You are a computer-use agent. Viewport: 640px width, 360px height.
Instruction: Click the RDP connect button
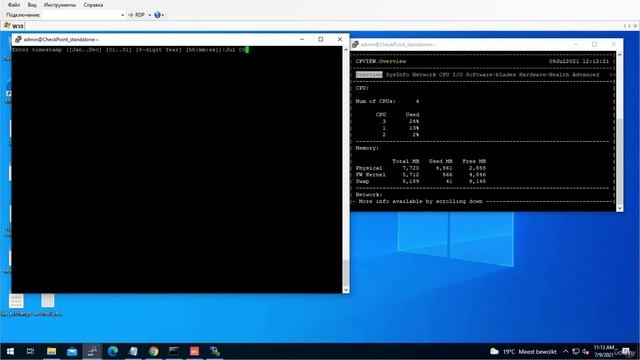(137, 15)
